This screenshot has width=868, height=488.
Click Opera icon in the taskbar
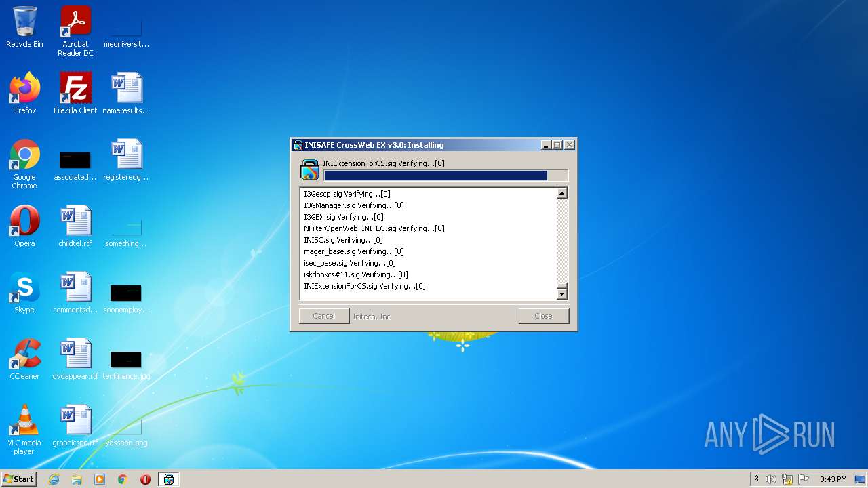pyautogui.click(x=145, y=479)
